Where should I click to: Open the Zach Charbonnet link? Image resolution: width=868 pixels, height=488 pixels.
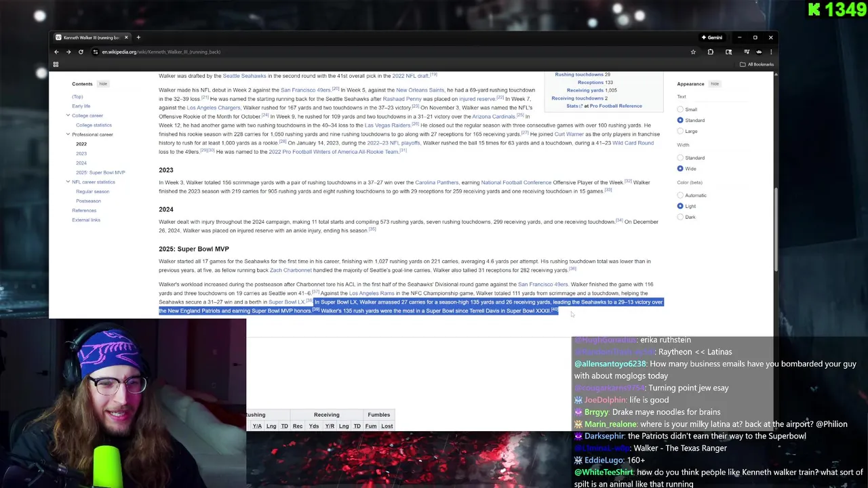pos(291,270)
